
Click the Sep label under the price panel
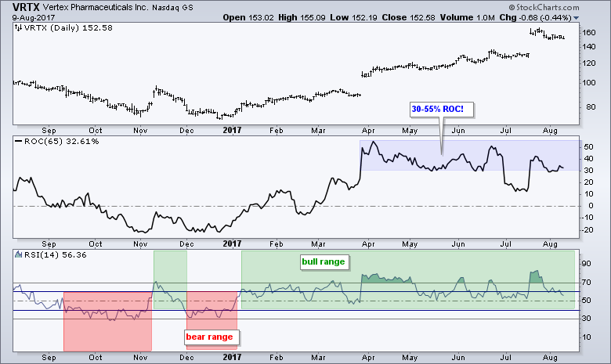(x=49, y=130)
